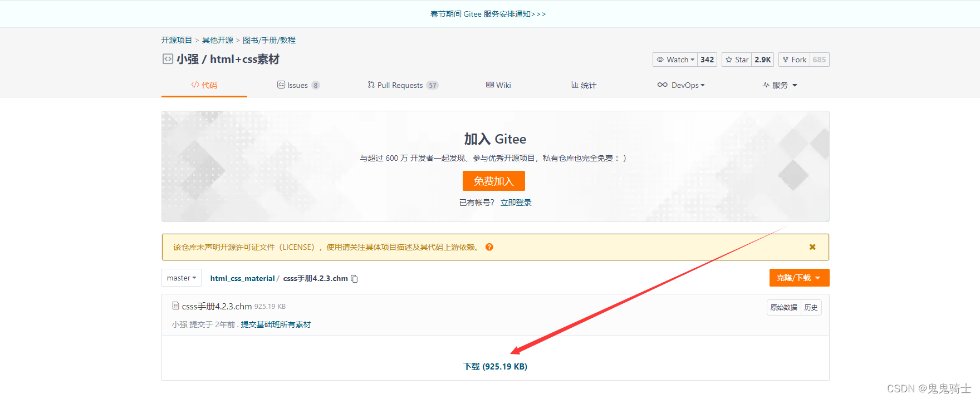Screen dimensions: 980x399
Task: Expand the 服务 dropdown menu
Action: coord(780,85)
